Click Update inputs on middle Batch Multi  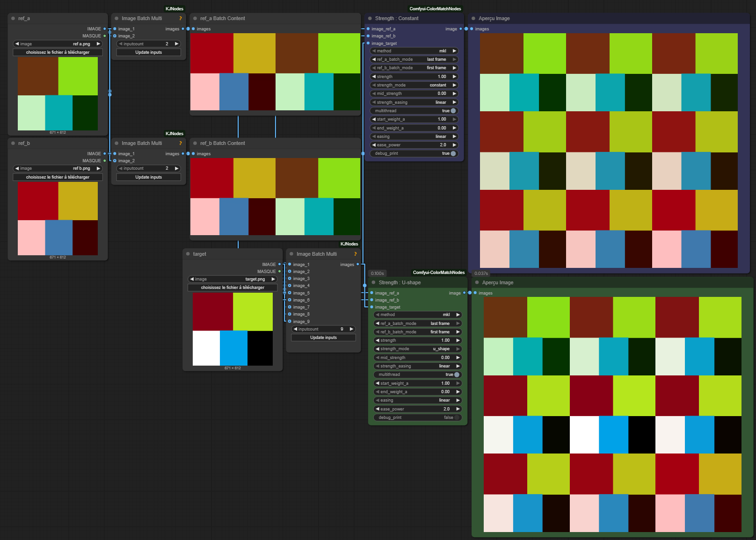pyautogui.click(x=148, y=177)
